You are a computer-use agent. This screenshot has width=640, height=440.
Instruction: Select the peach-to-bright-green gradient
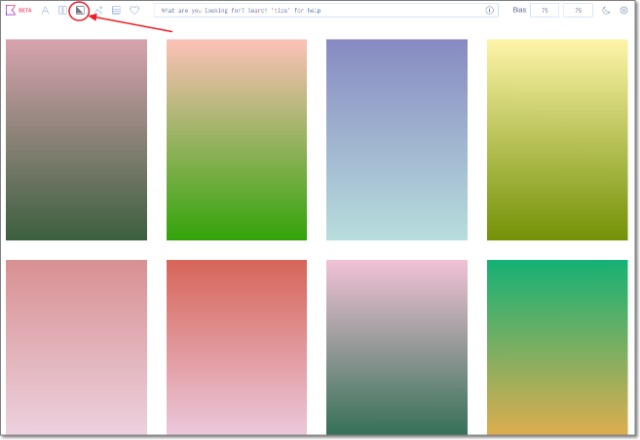point(237,140)
